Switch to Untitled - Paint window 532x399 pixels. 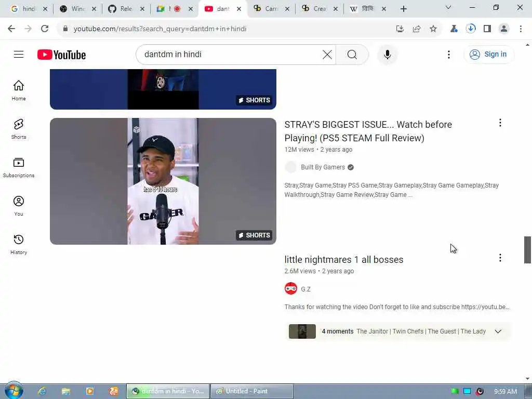tap(252, 391)
